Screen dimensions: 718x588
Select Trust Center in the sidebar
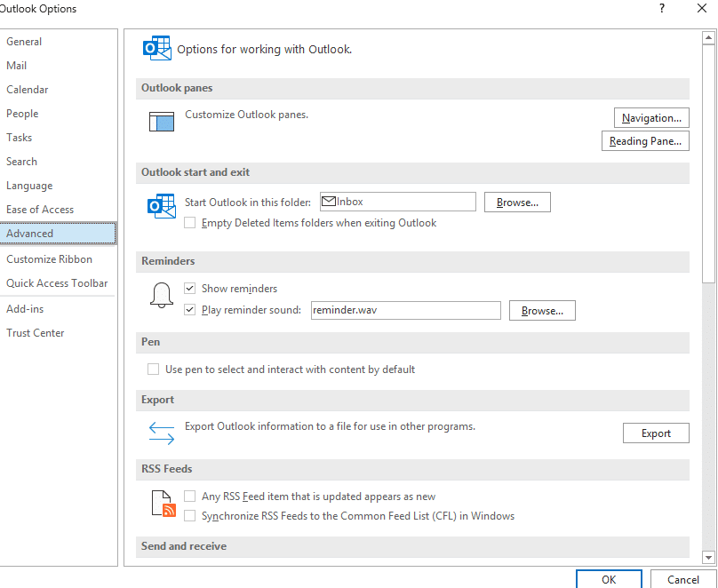[36, 333]
